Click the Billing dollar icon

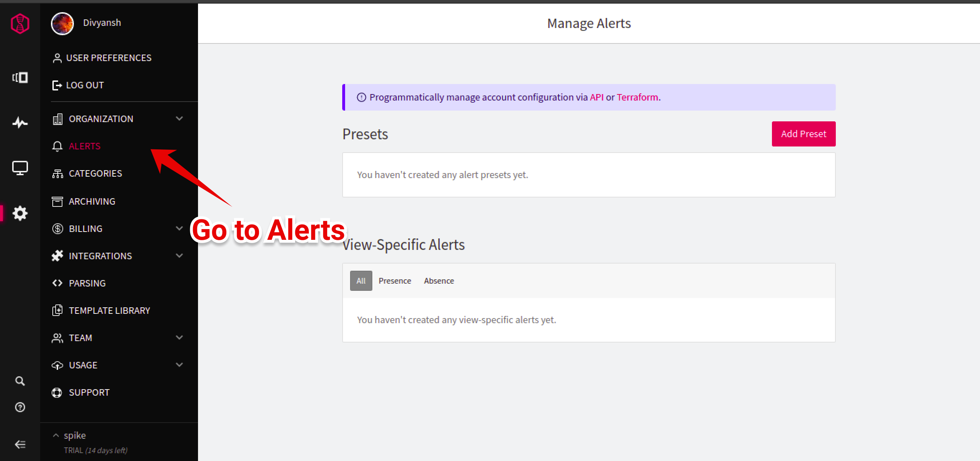(57, 229)
